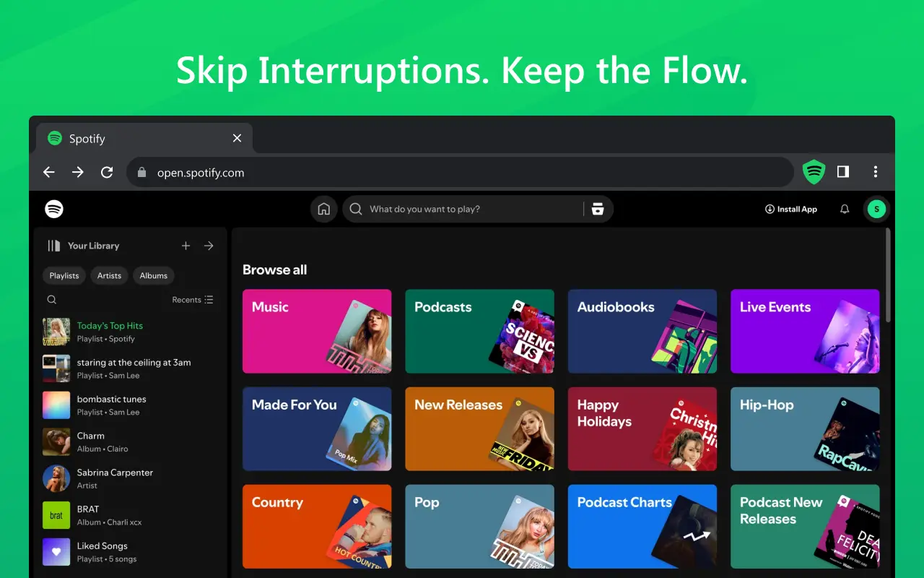Select the Albums filter tab
Screen dimensions: 924x578
tap(153, 275)
